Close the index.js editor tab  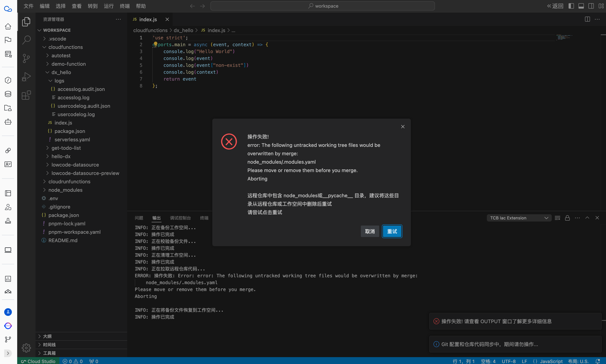point(167,19)
